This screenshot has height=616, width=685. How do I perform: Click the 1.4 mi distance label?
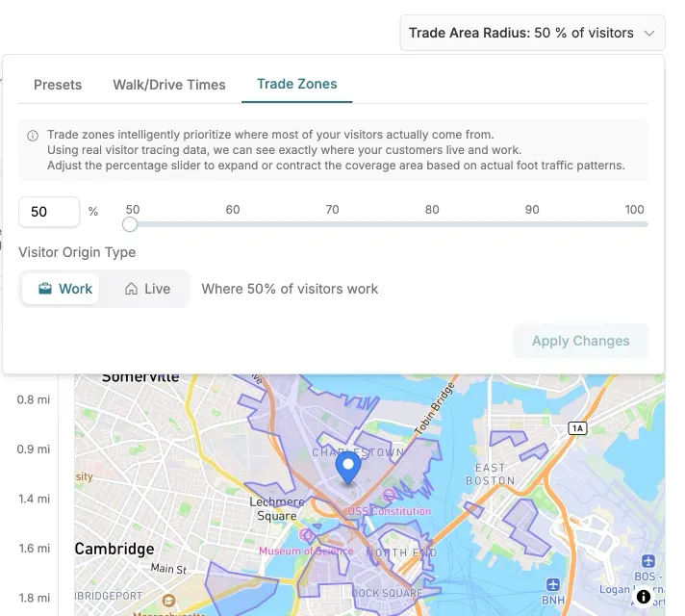pos(34,499)
